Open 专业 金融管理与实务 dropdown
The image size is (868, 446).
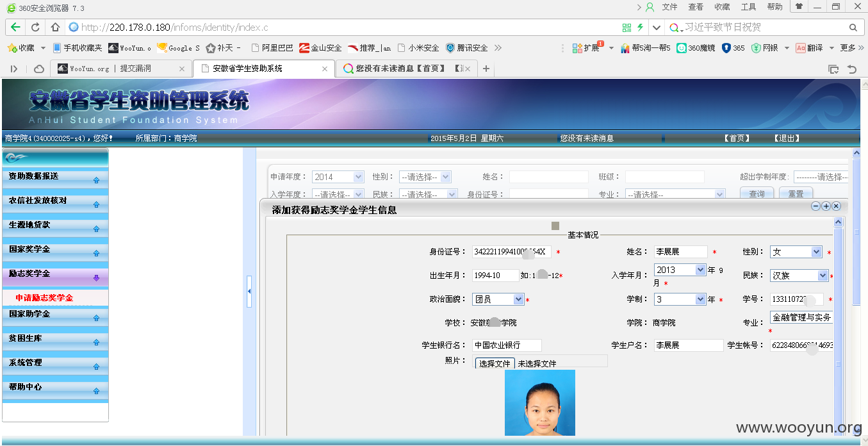tap(801, 317)
